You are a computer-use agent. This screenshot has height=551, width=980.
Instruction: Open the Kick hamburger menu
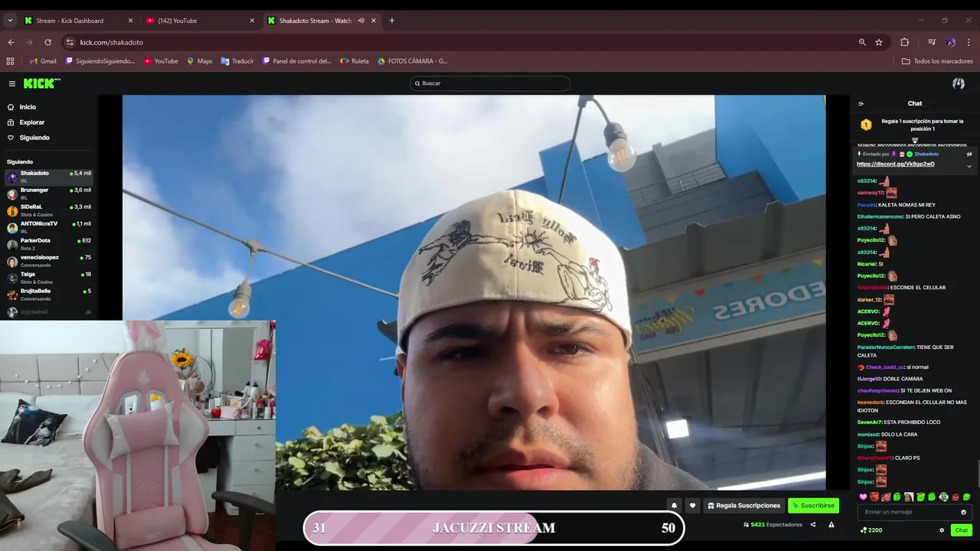(12, 83)
